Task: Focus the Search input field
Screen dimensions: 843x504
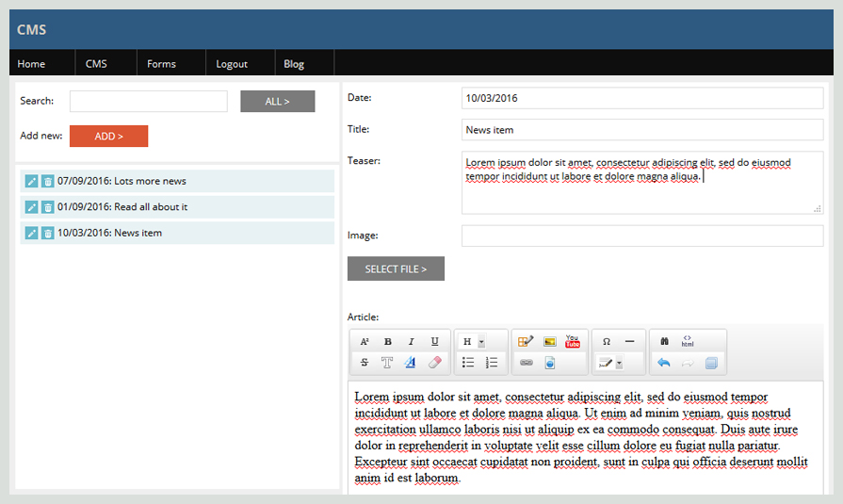Action: tap(149, 101)
